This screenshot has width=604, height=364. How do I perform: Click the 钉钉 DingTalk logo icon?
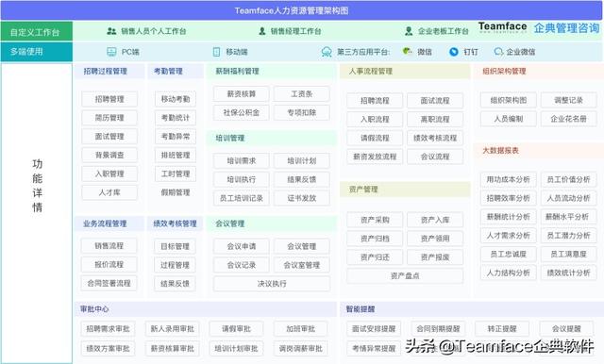click(454, 52)
